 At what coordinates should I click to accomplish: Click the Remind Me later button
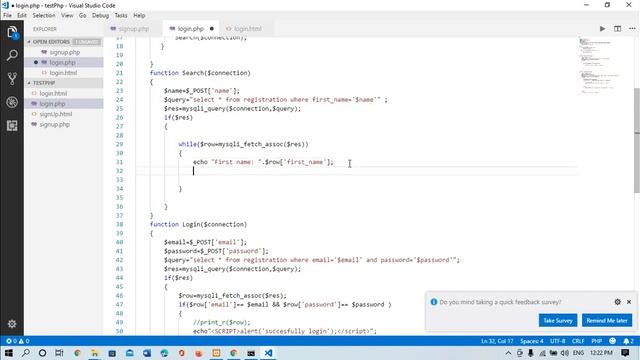tap(607, 320)
